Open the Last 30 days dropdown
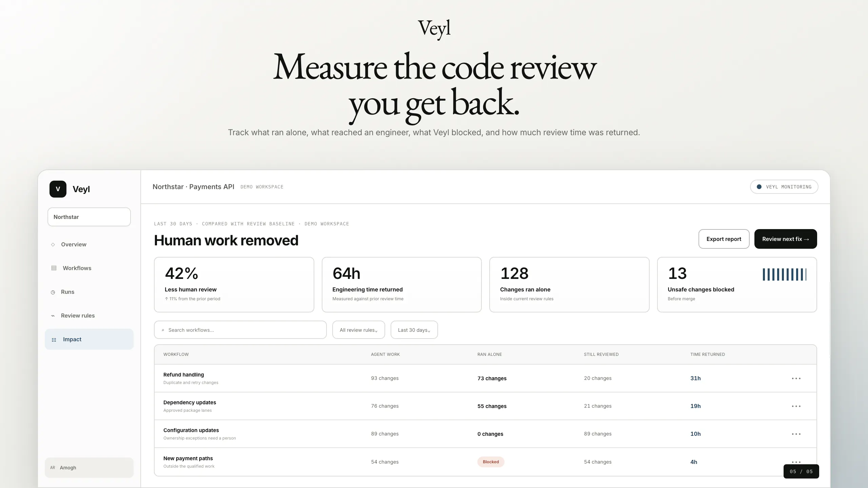 pos(414,330)
